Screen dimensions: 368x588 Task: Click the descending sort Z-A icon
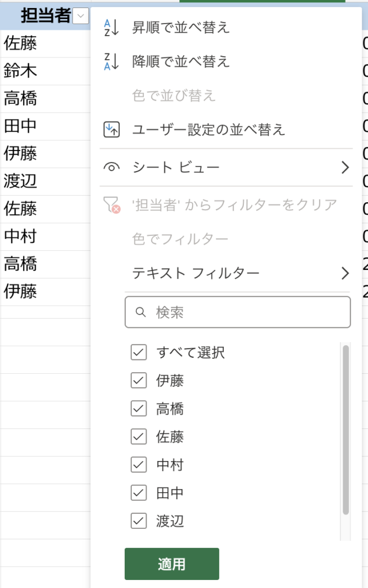pyautogui.click(x=111, y=61)
